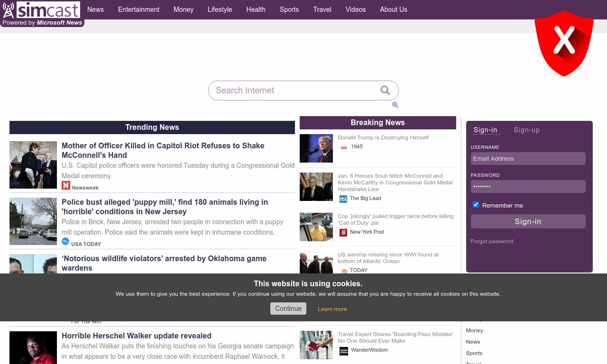Screen dimensions: 607x364
Task: Open the Sports menu
Action: (289, 9)
